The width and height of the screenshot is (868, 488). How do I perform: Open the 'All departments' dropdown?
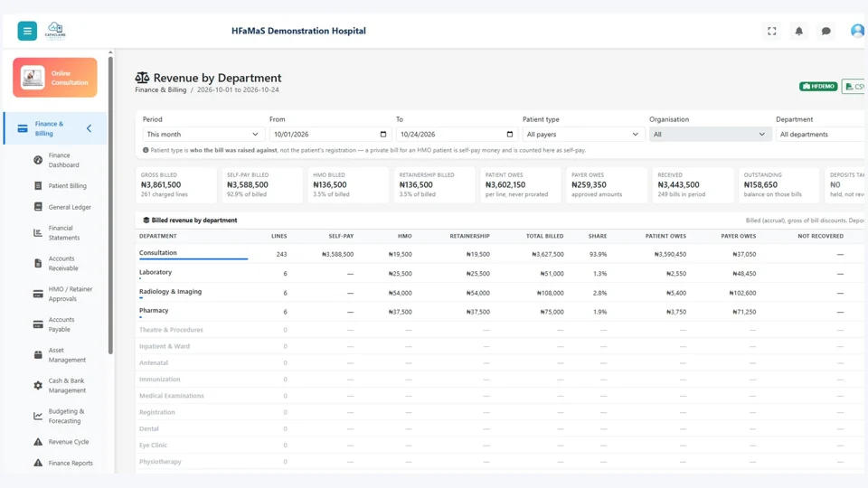821,135
